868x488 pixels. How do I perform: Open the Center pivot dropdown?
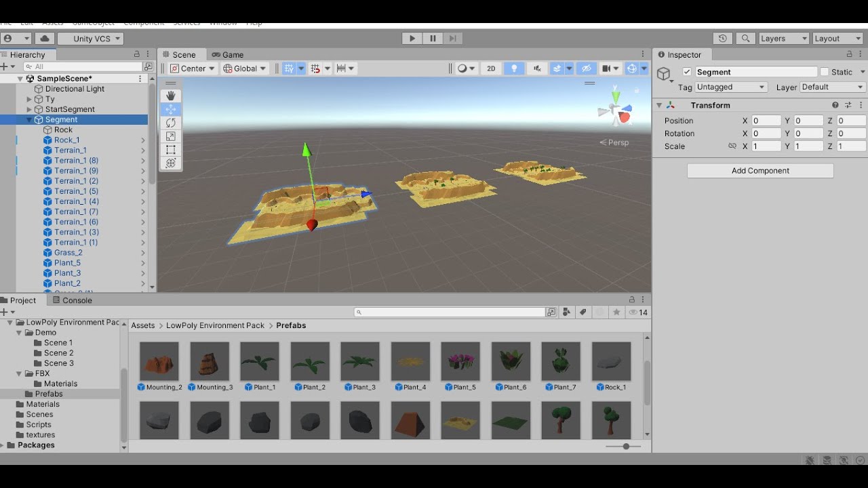coord(192,68)
